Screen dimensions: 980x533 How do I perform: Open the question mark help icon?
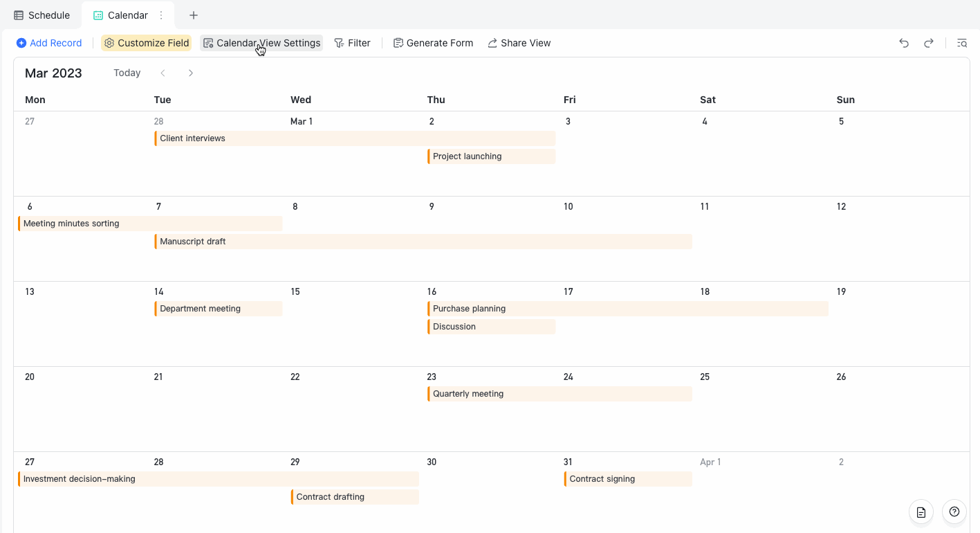pyautogui.click(x=954, y=512)
